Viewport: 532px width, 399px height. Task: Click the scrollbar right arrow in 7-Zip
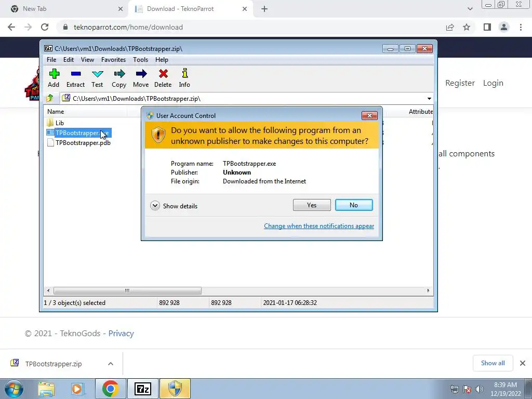pyautogui.click(x=428, y=290)
